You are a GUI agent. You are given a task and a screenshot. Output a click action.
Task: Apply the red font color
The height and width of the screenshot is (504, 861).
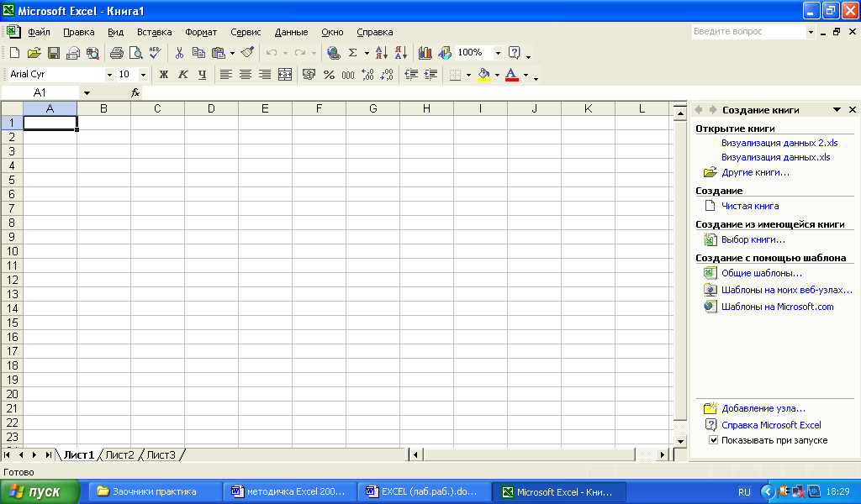coord(512,75)
